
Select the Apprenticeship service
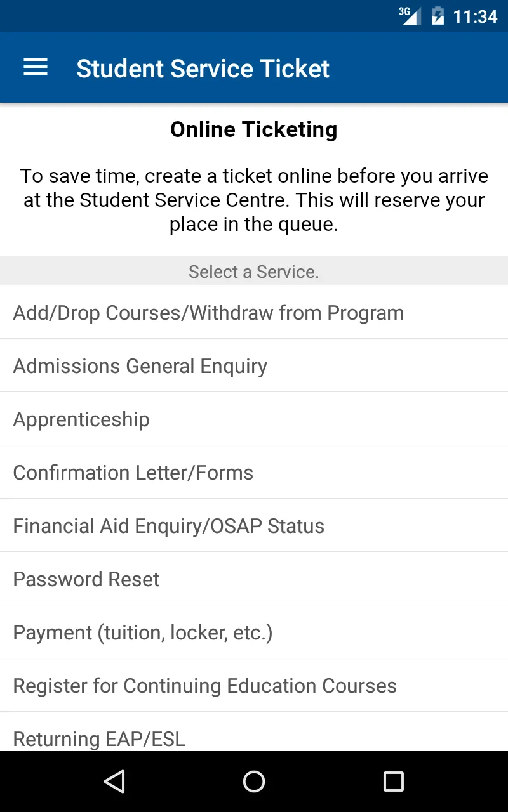coord(254,419)
